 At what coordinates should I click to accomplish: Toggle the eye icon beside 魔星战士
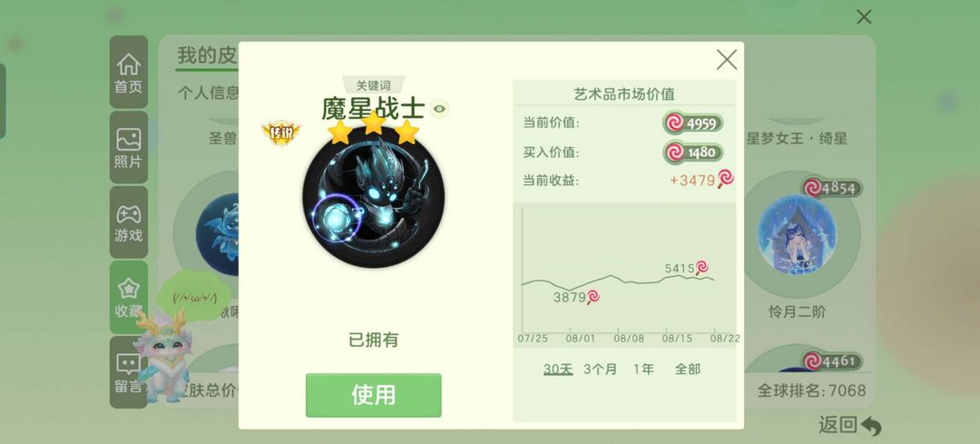click(x=440, y=109)
